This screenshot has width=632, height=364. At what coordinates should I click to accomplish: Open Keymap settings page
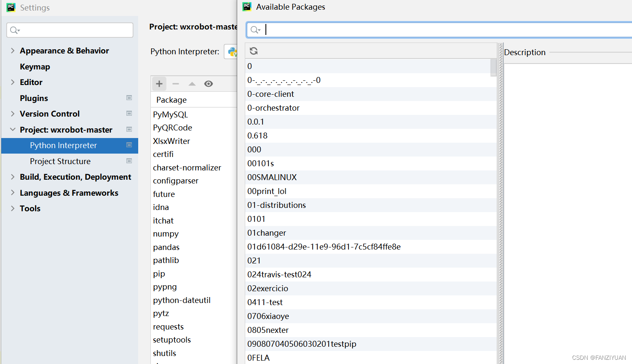tap(35, 66)
